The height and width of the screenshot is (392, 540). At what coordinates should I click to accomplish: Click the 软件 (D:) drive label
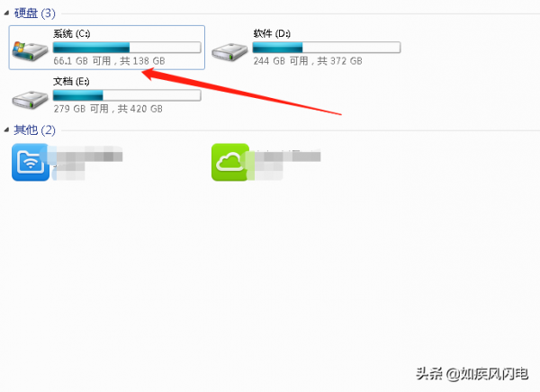click(x=272, y=33)
